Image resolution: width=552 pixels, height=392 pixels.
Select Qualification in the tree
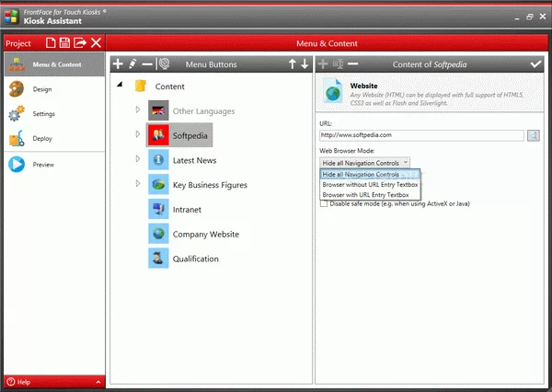tap(195, 259)
